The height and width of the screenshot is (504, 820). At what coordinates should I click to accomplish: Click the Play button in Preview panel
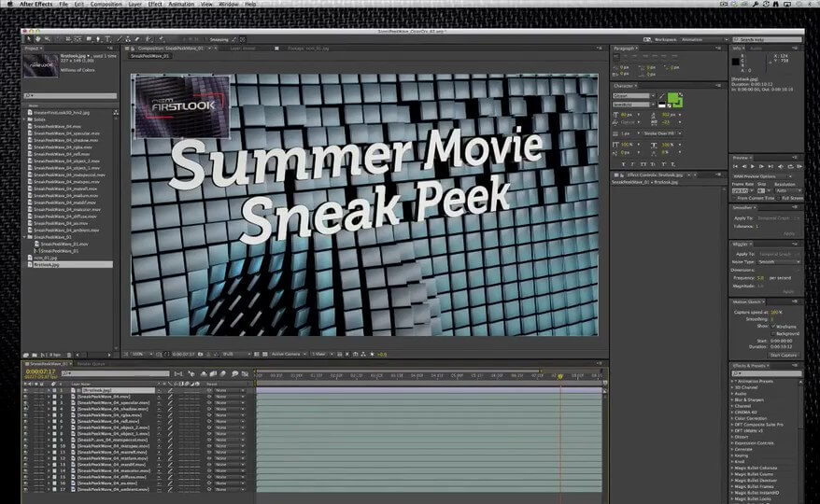click(x=752, y=166)
